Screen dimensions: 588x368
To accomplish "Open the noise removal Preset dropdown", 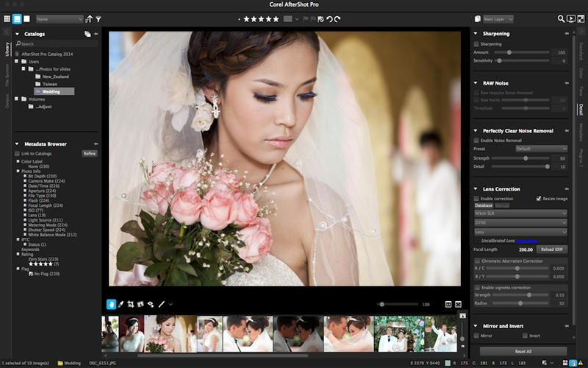I will point(541,149).
